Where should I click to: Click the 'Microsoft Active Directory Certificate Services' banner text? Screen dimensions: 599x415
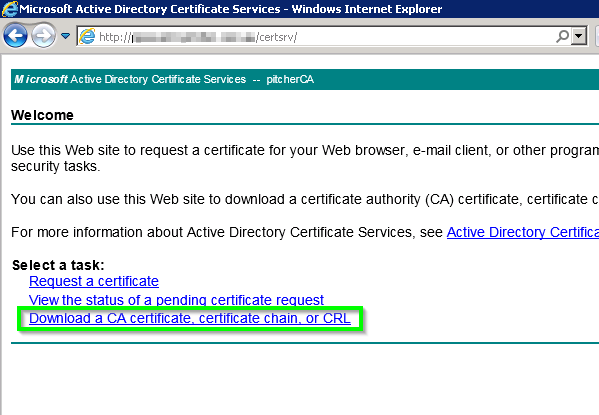click(x=130, y=79)
